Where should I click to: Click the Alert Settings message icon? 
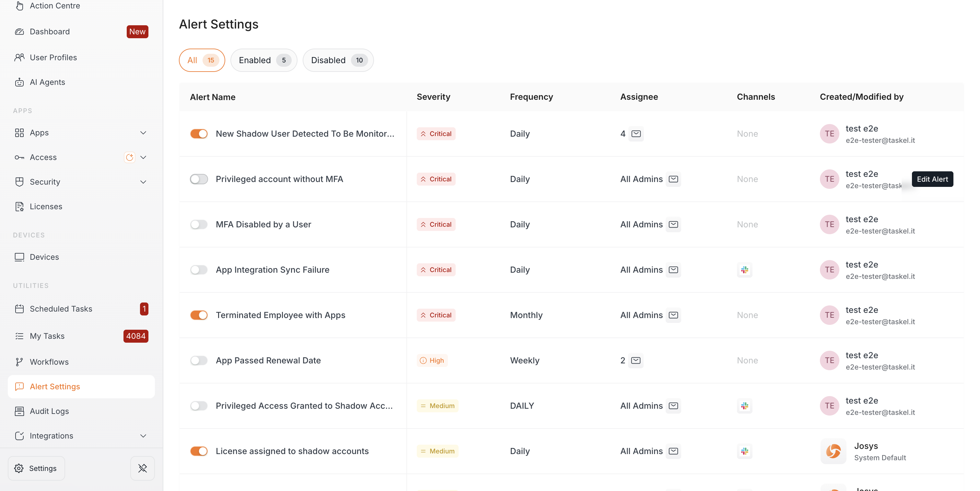[x=19, y=387]
